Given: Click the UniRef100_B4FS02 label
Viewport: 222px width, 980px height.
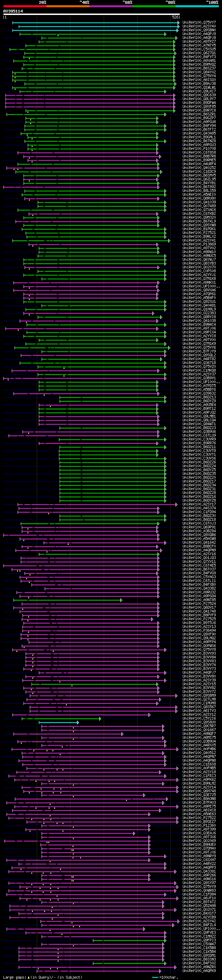Looking at the screenshot, I should pos(199,963).
